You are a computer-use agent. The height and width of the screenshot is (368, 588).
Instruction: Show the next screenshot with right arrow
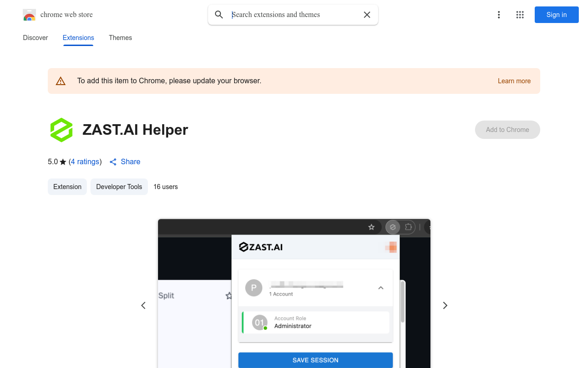tap(445, 305)
